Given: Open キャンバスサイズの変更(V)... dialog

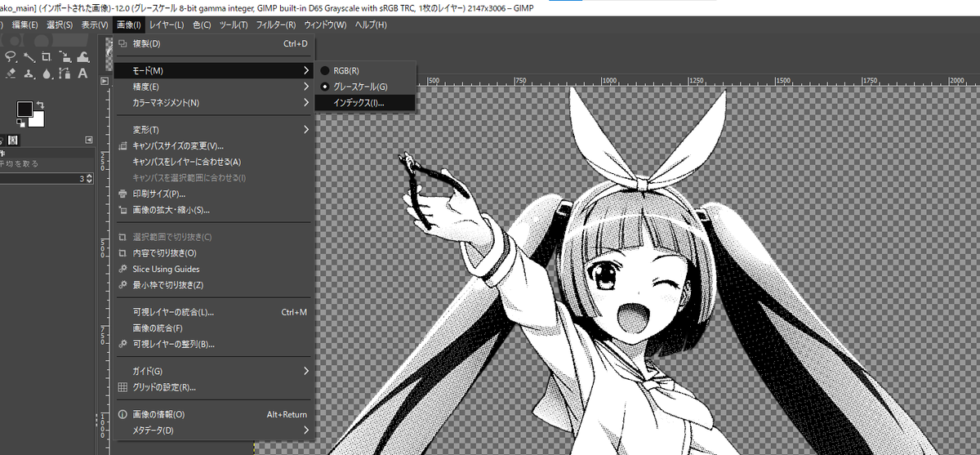Looking at the screenshot, I should 212,145.
